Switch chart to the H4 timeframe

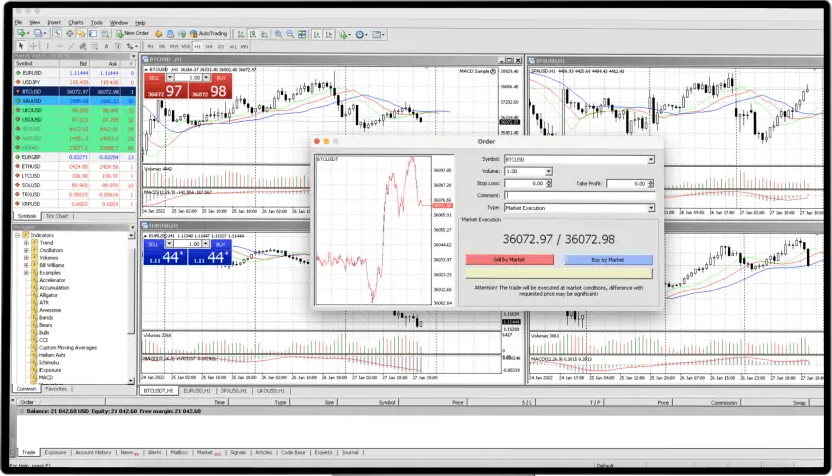[x=209, y=46]
